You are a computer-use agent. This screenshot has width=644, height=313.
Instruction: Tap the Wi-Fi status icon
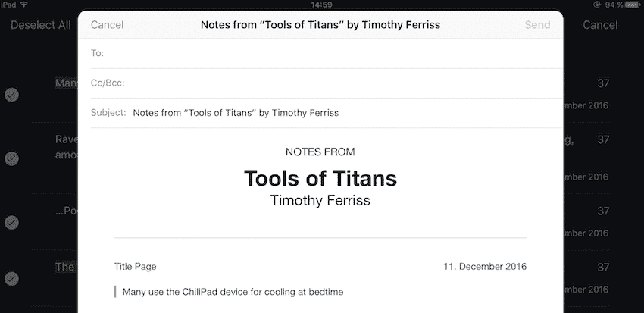[24, 5]
